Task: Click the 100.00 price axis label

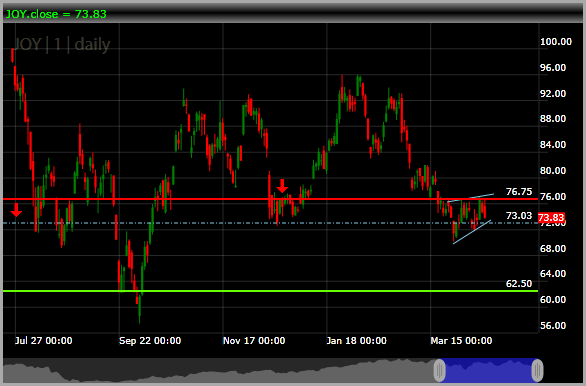Action: (556, 41)
